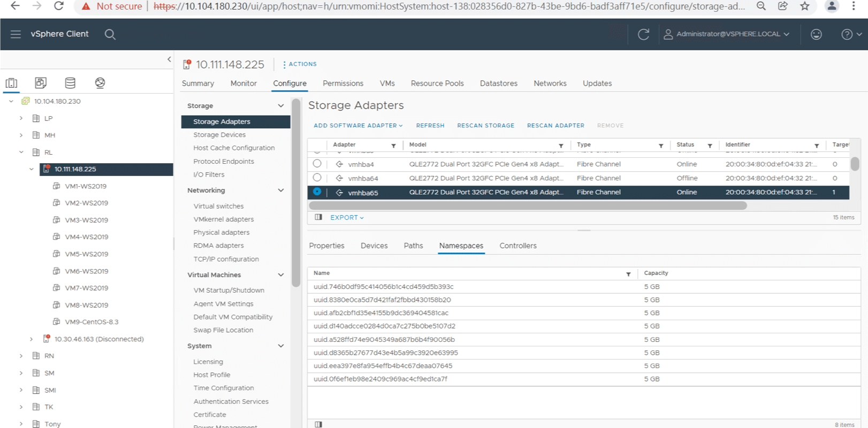Collapse the RL datacenter node

coord(21,152)
